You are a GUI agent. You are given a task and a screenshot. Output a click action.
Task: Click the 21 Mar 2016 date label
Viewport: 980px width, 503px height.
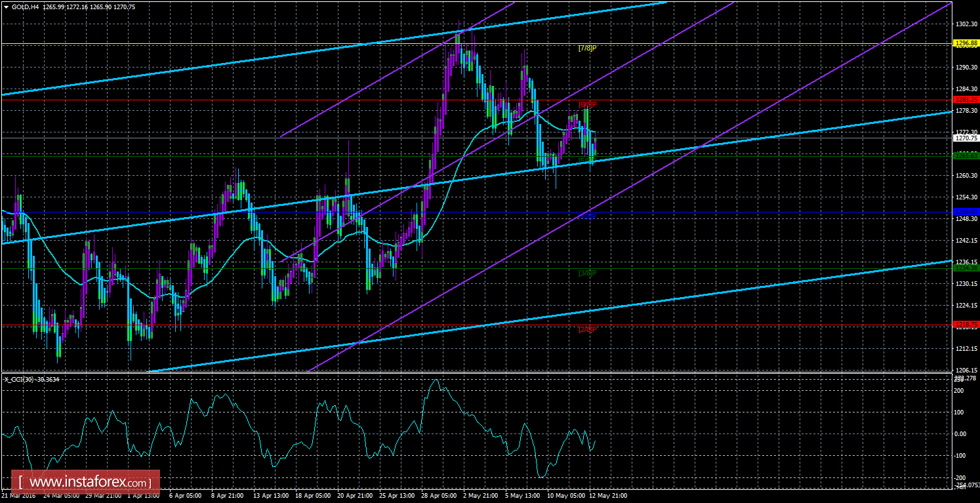pos(19,496)
